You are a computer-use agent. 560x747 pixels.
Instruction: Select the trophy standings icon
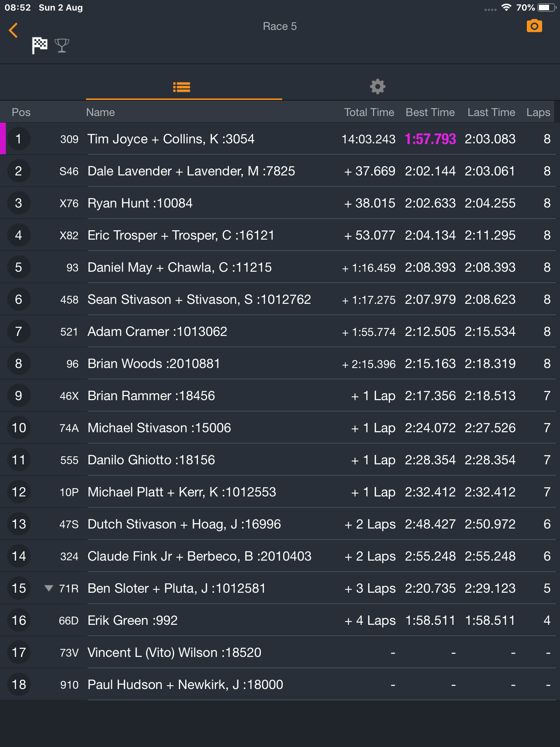tap(62, 46)
